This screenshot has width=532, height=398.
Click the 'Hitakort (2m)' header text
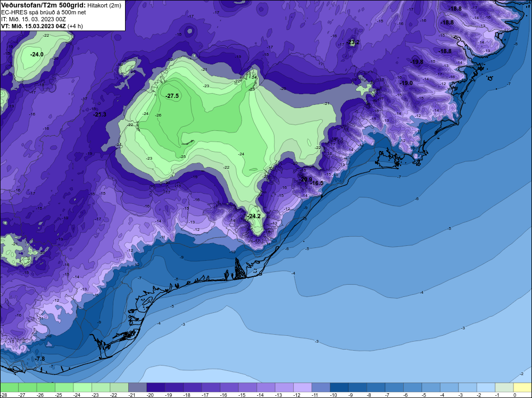pyautogui.click(x=104, y=5)
